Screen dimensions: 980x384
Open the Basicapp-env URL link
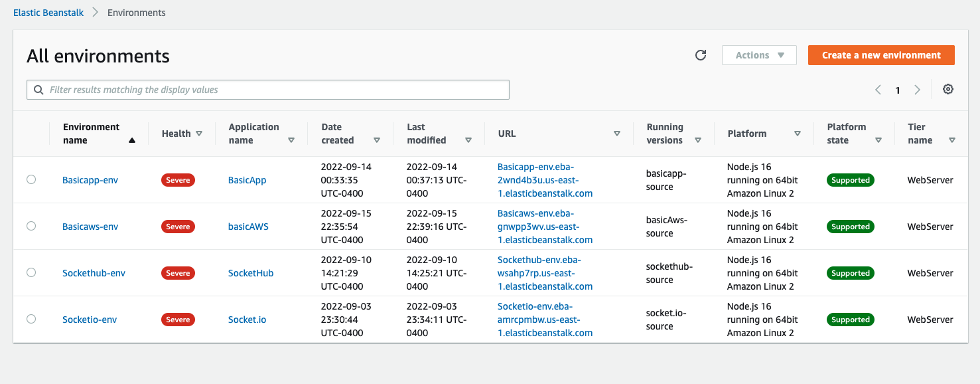pyautogui.click(x=539, y=179)
